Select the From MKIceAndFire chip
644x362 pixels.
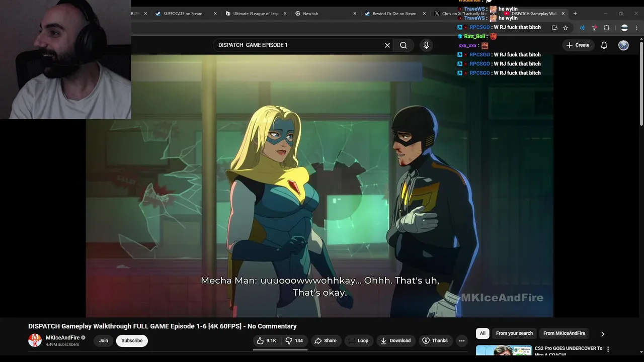coord(564,333)
